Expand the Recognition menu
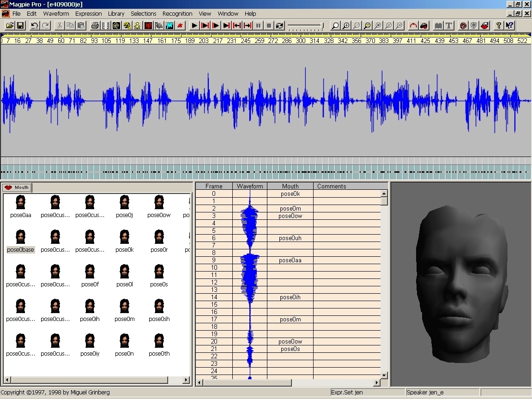This screenshot has height=399, width=532. [177, 14]
